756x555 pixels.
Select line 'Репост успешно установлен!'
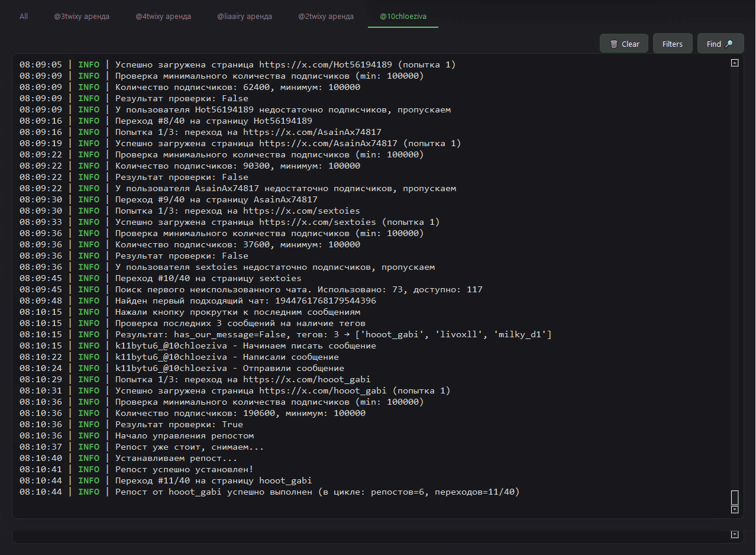(x=137, y=469)
